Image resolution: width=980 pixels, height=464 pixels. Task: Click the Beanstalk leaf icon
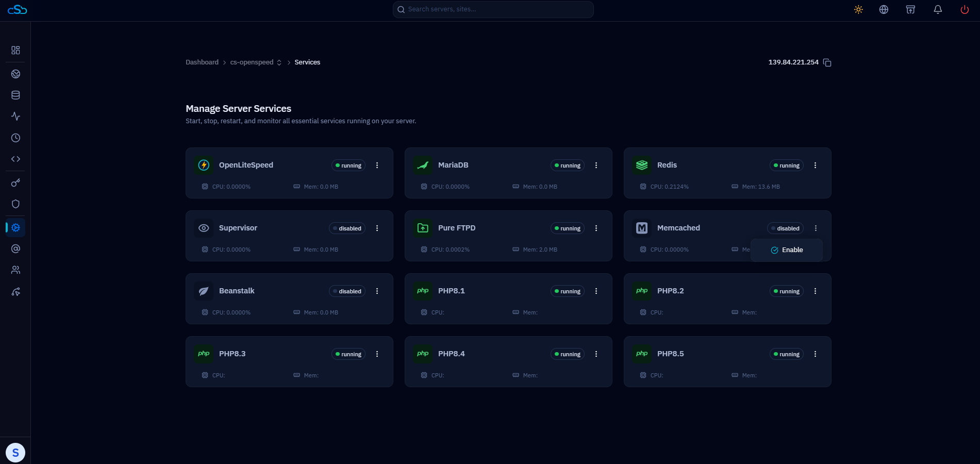(x=204, y=291)
